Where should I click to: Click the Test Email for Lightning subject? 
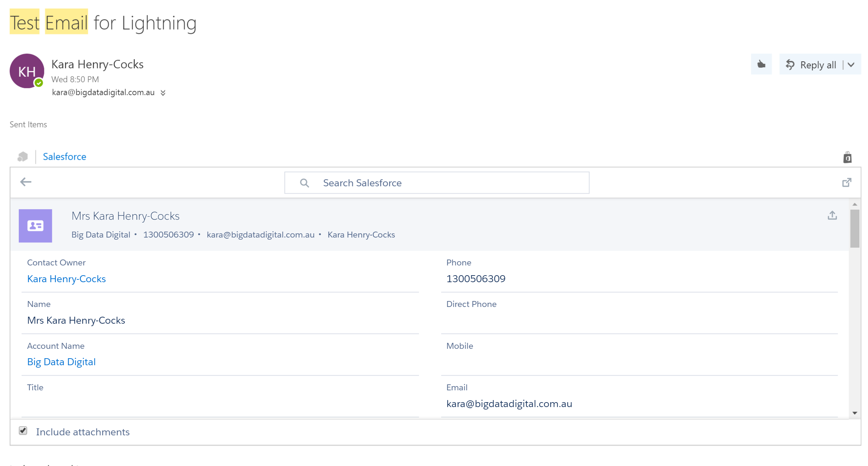coord(103,23)
